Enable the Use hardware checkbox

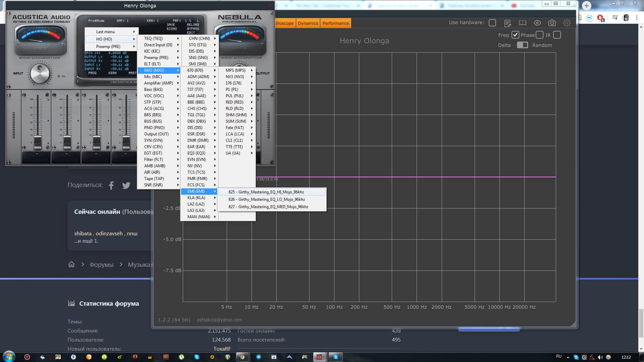click(x=492, y=23)
